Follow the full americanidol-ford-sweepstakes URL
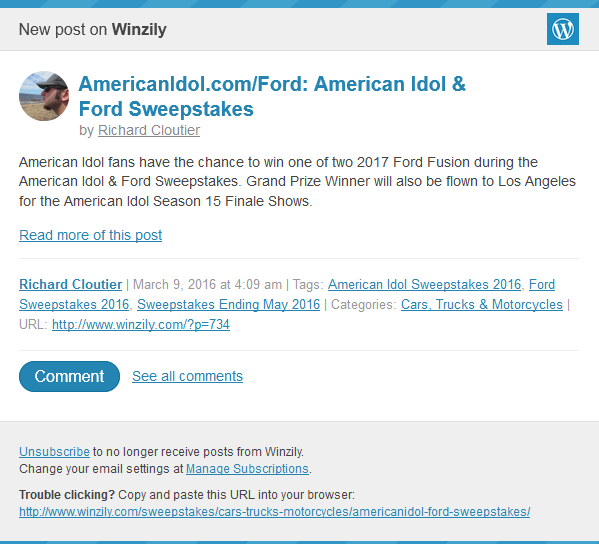Image resolution: width=599 pixels, height=544 pixels. 275,512
